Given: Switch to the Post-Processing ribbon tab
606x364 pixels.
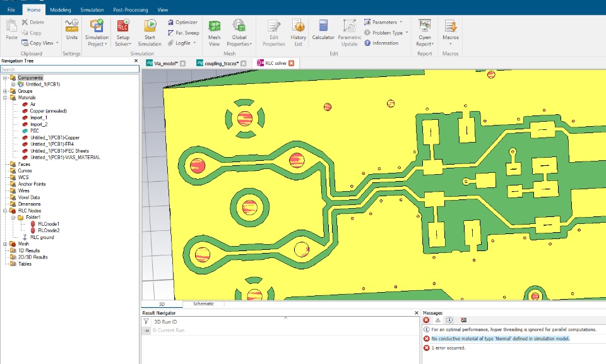Looking at the screenshot, I should [130, 9].
